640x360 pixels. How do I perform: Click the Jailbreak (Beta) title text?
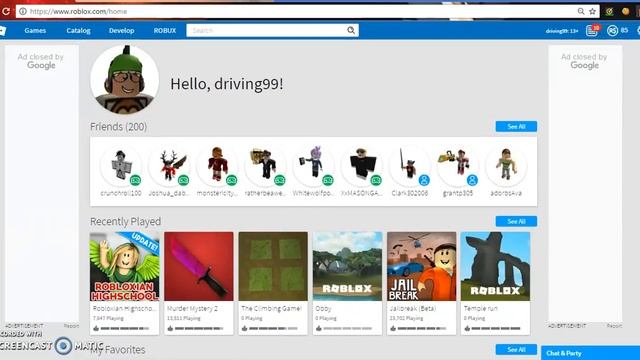pos(413,309)
